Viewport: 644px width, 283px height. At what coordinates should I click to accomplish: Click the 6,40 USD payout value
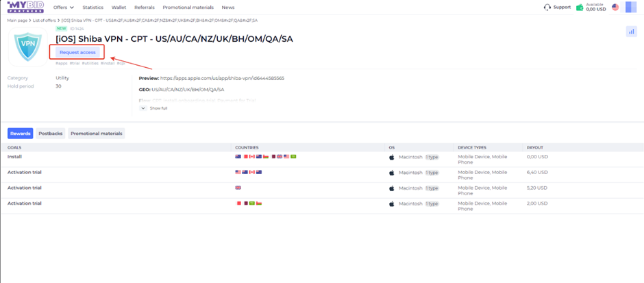pos(537,172)
